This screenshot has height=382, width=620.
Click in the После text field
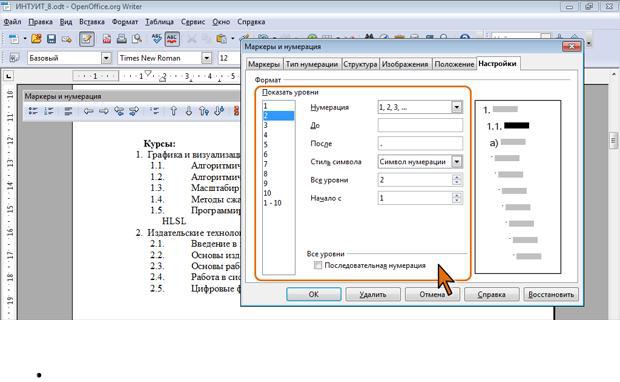click(x=420, y=144)
